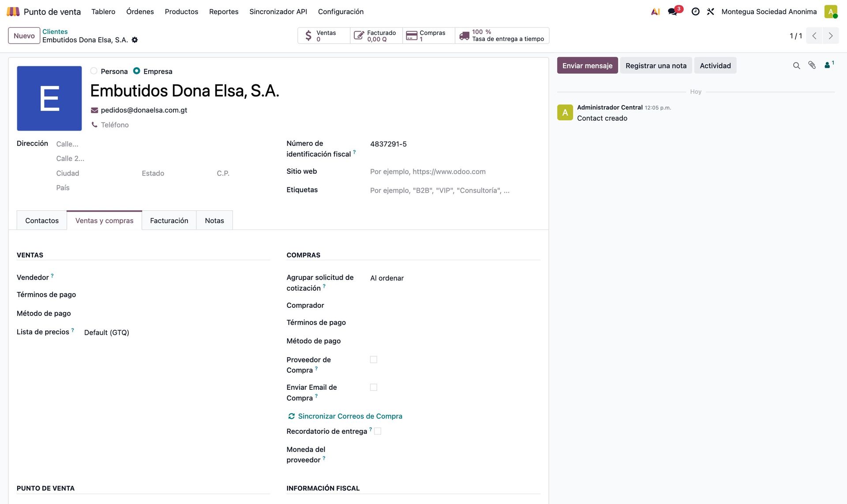847x504 pixels.
Task: Switch to the Facturación tab
Action: pos(169,220)
